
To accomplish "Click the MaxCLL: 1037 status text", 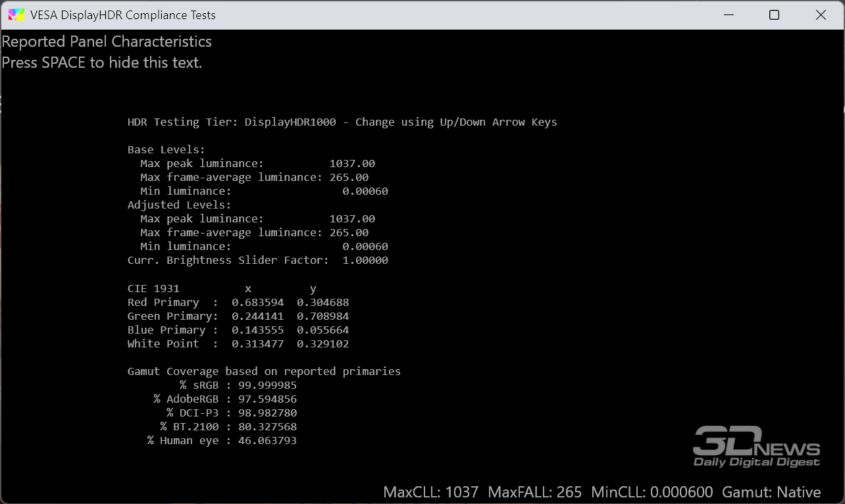I will pyautogui.click(x=431, y=492).
